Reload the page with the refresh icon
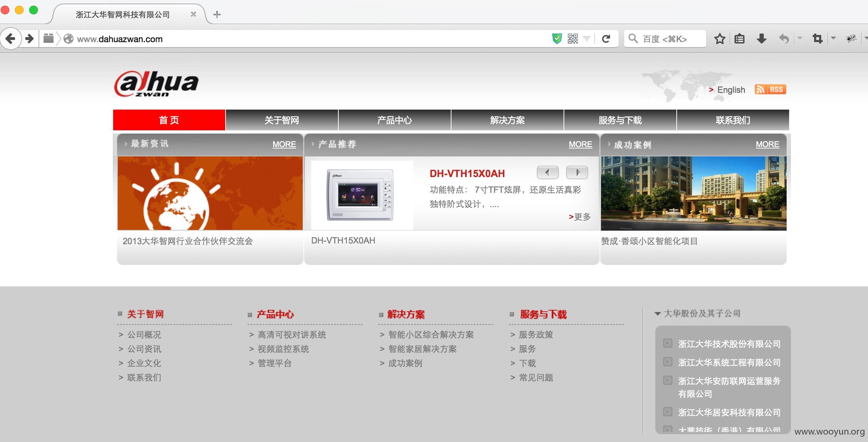This screenshot has height=442, width=868. click(x=606, y=39)
